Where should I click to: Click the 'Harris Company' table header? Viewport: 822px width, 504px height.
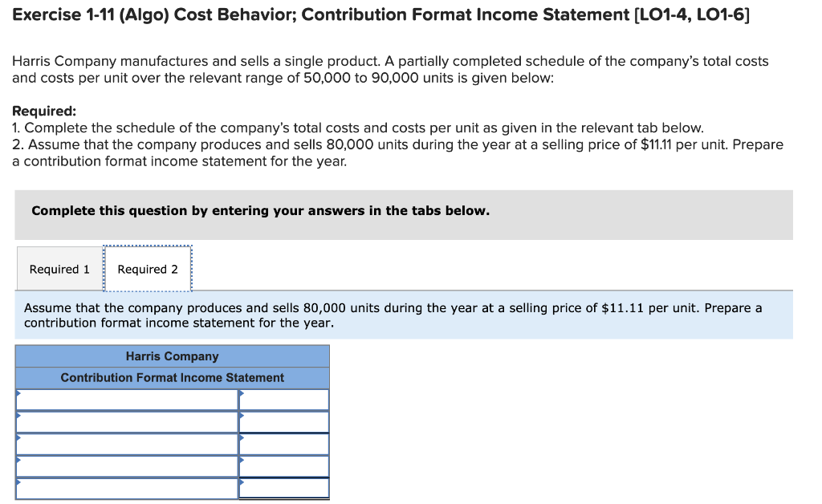point(172,356)
